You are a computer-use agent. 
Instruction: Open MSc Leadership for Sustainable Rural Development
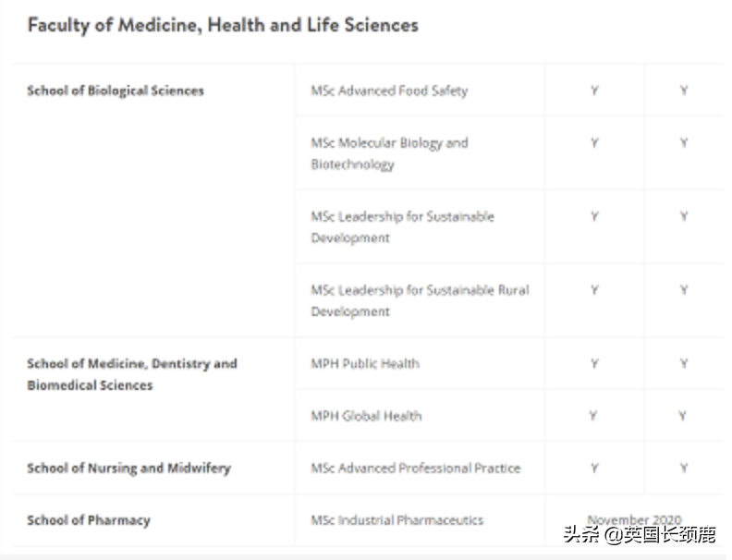[420, 300]
